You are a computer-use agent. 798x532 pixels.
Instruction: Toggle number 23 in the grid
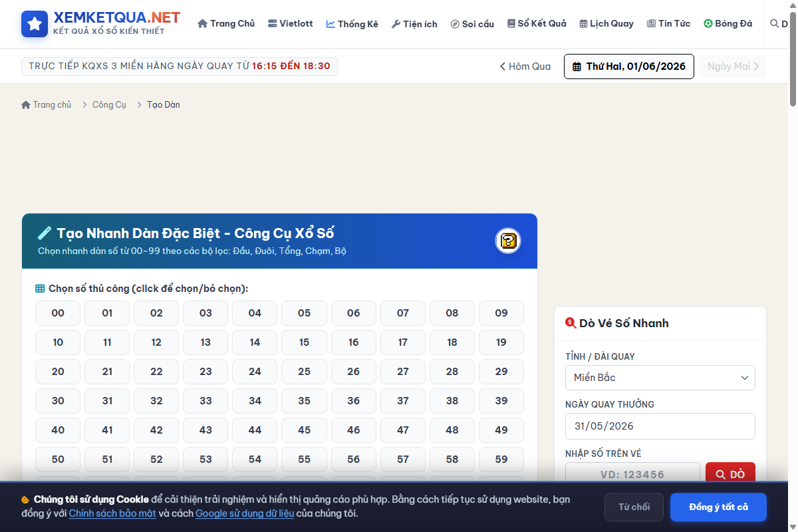click(205, 372)
